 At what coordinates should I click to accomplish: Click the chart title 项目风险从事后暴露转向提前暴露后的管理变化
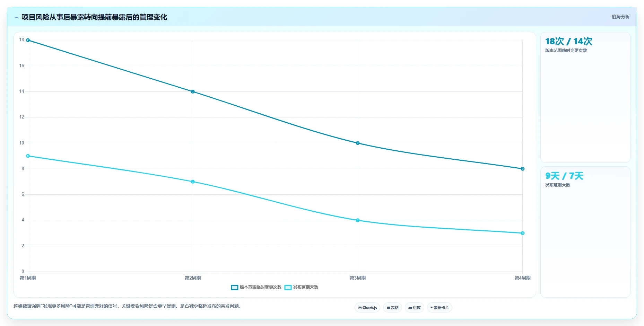[94, 17]
